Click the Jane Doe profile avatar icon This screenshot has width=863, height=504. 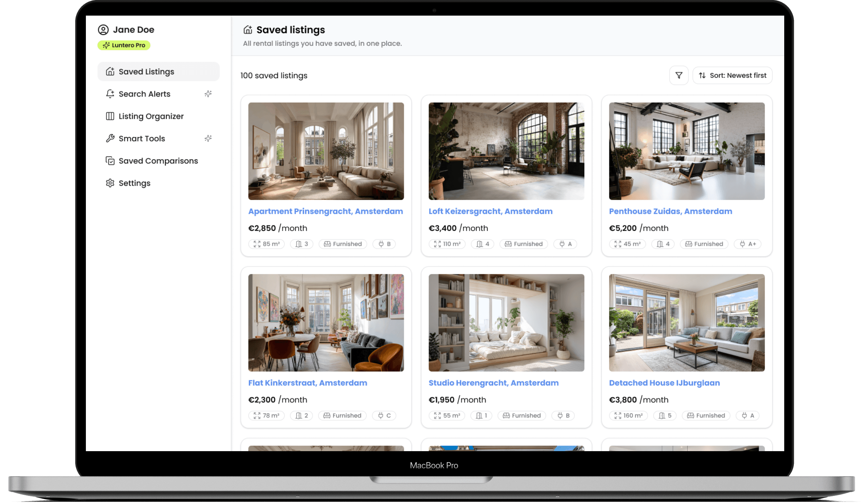(103, 30)
